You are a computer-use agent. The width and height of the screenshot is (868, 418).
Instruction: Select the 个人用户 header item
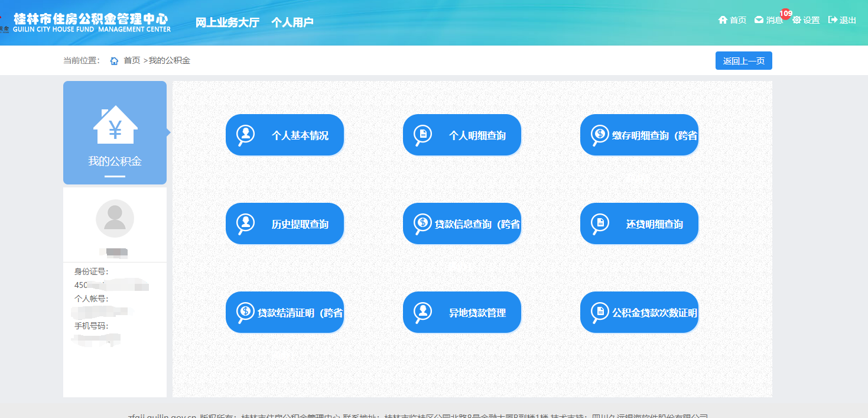292,22
